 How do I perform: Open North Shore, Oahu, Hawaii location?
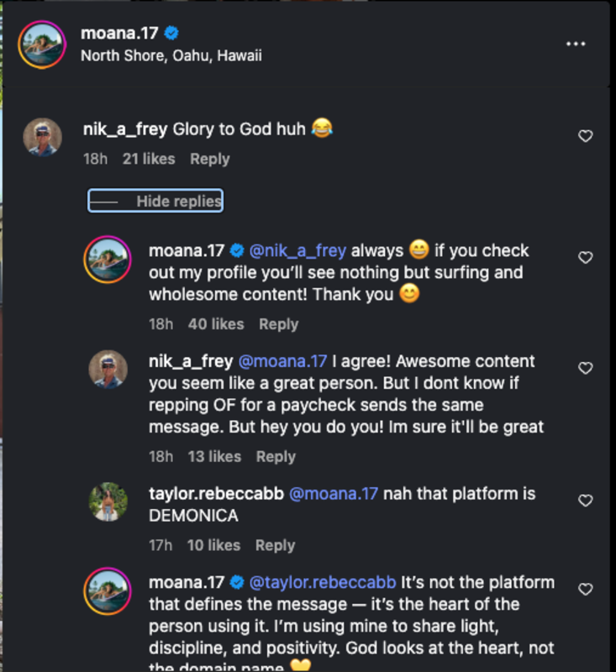[x=171, y=56]
